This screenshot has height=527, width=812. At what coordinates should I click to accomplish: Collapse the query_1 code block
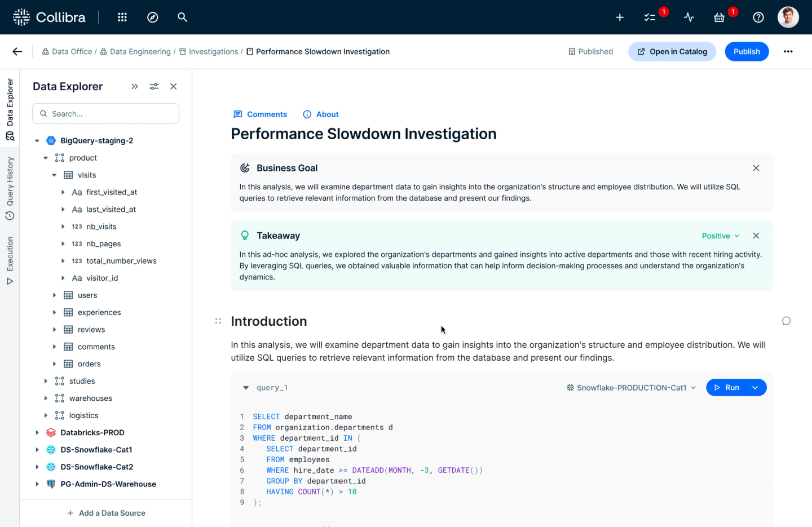click(x=246, y=388)
